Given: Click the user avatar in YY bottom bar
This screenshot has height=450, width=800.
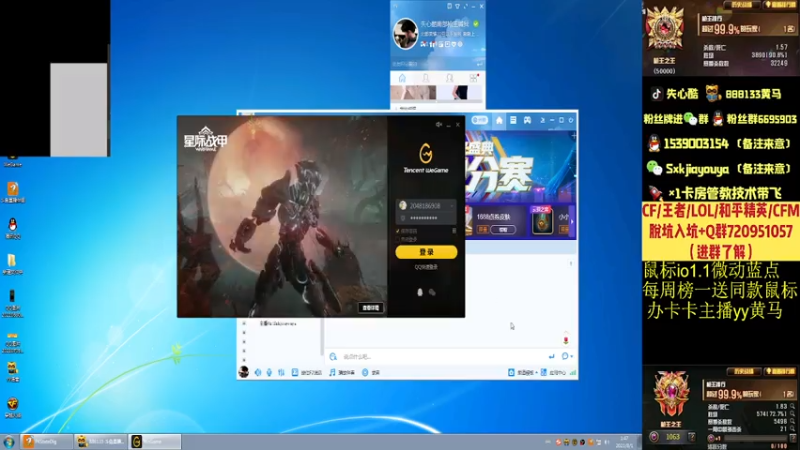Looking at the screenshot, I should pos(244,372).
